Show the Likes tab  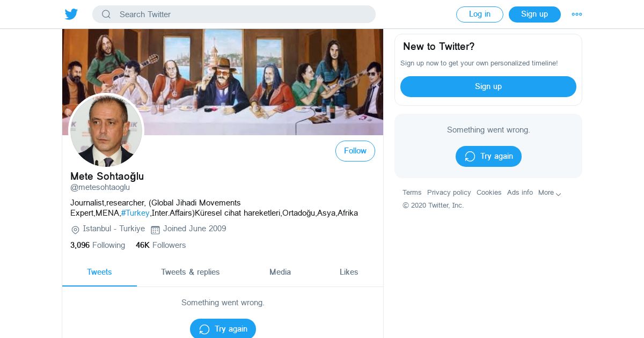coord(349,272)
